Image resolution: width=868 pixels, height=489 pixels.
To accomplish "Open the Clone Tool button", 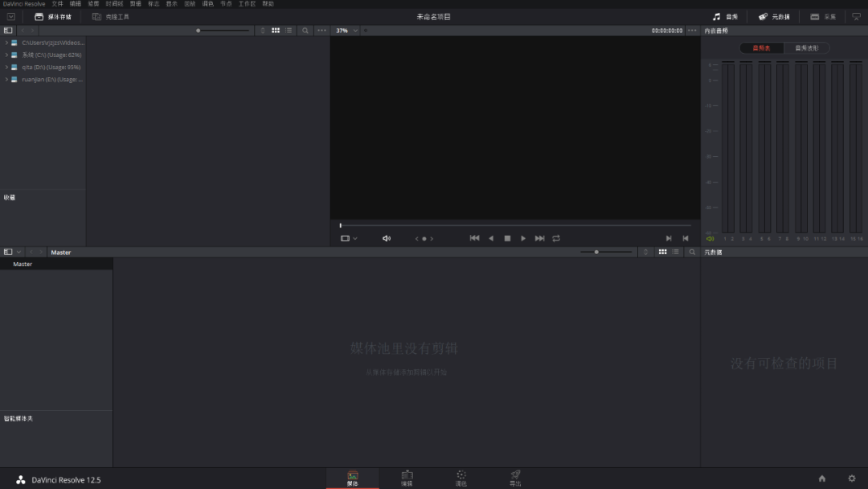I will 111,17.
